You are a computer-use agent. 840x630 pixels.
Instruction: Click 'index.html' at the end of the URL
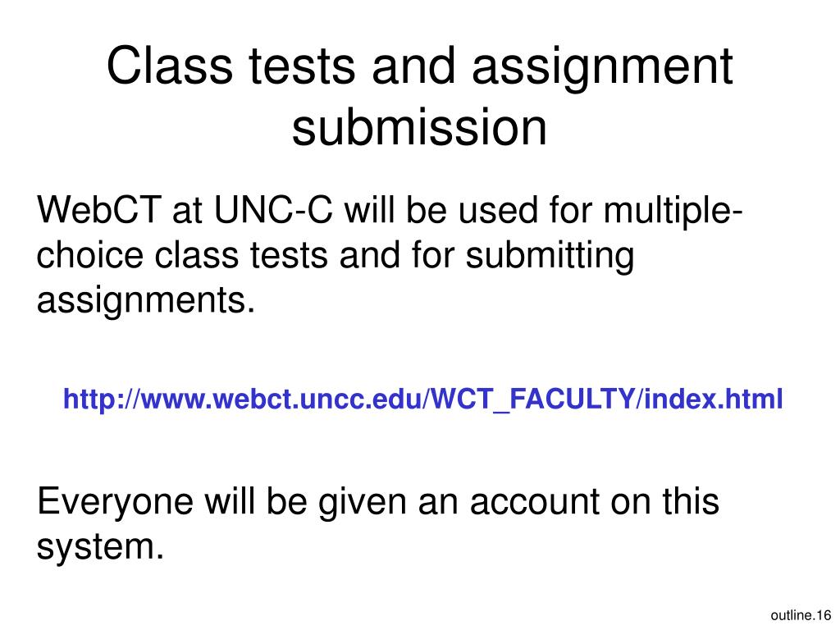pos(714,399)
